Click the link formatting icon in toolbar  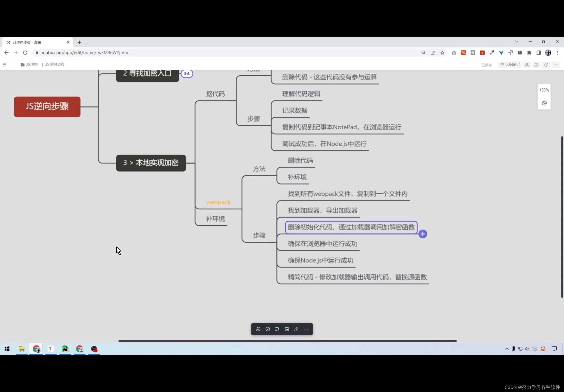point(296,329)
